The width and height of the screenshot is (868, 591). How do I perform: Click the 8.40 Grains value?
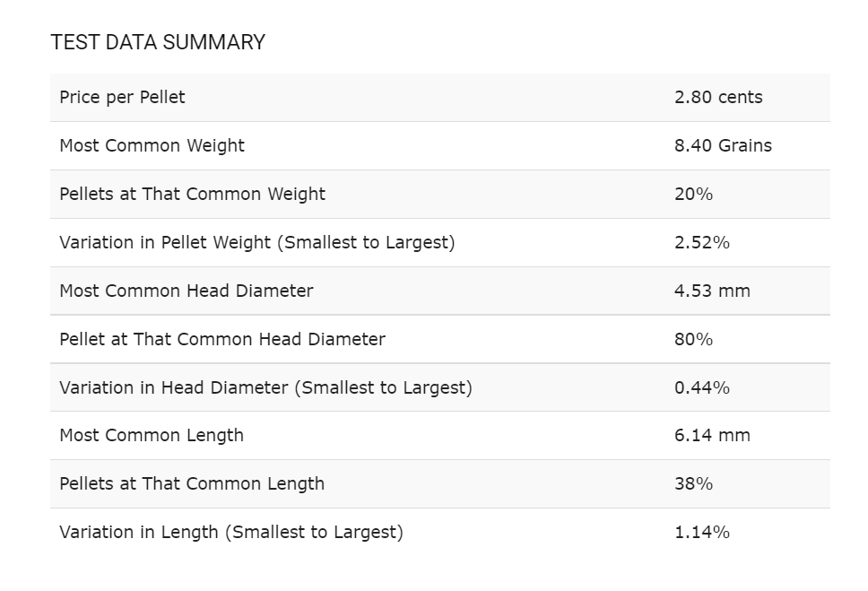pos(723,145)
